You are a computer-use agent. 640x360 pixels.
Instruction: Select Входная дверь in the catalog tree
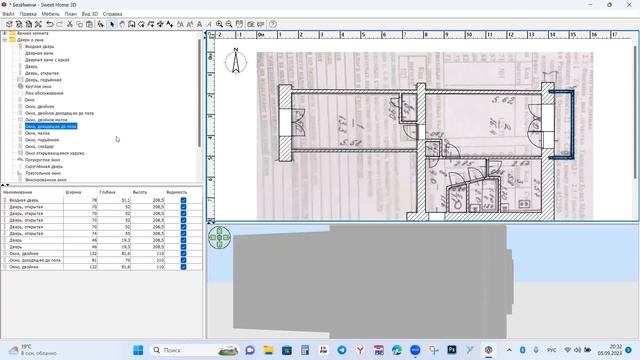[x=40, y=47]
